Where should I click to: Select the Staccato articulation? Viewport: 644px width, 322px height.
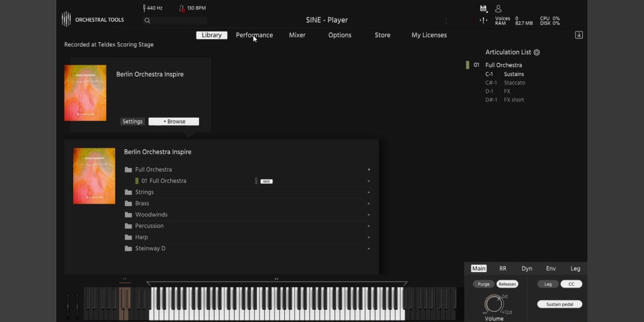pyautogui.click(x=514, y=83)
